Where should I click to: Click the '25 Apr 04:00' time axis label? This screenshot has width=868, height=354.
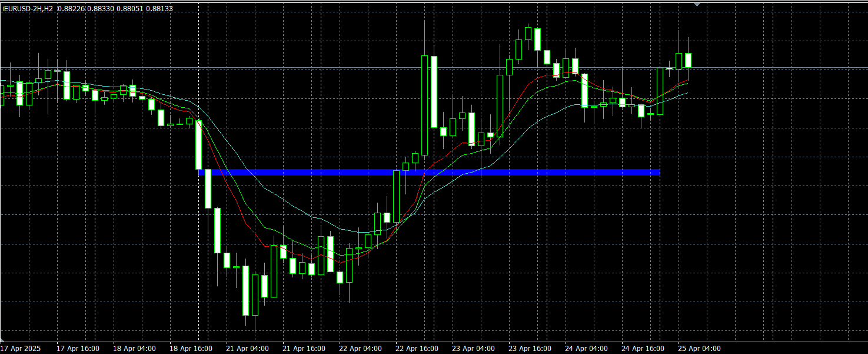tap(699, 349)
